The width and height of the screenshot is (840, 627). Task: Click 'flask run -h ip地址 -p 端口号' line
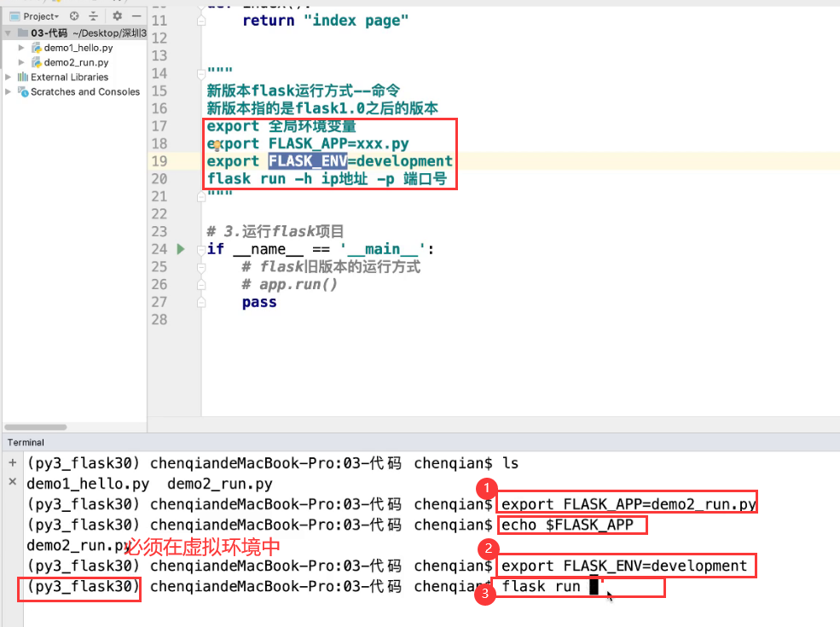327,179
